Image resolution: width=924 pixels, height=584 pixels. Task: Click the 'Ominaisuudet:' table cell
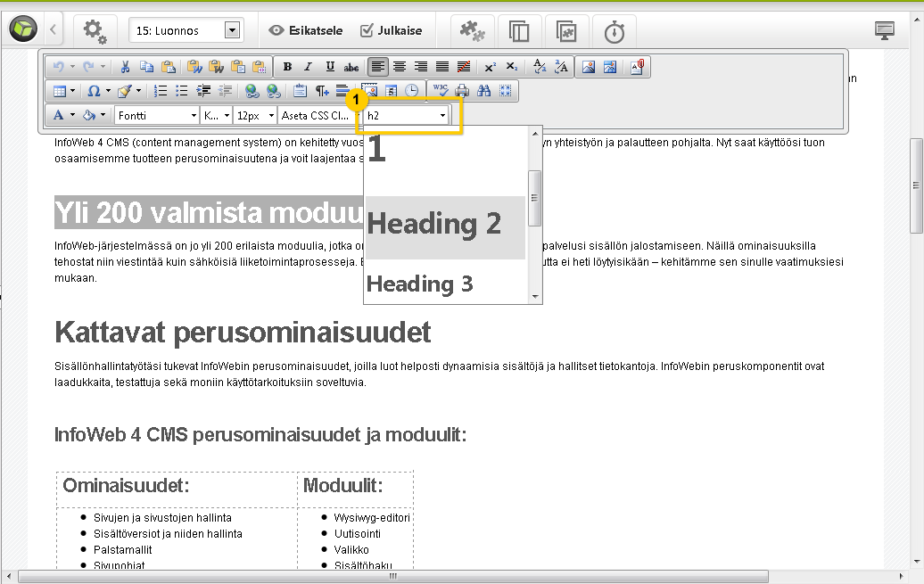[177, 489]
